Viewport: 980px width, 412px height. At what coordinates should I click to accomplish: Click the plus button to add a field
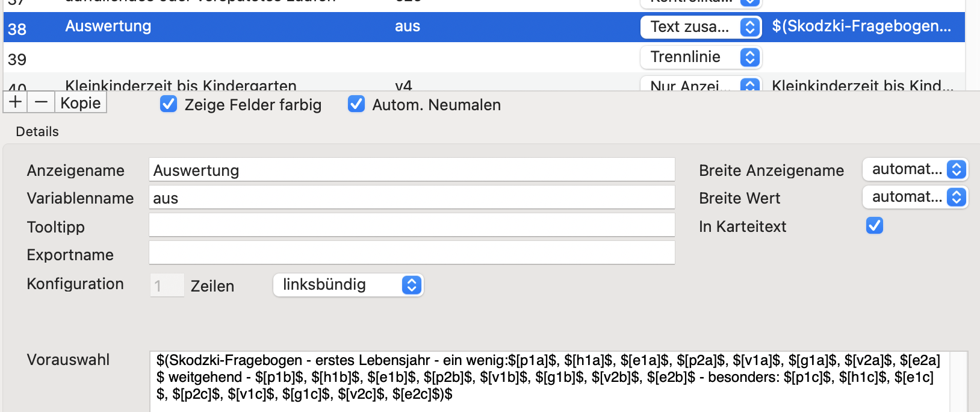coord(16,102)
